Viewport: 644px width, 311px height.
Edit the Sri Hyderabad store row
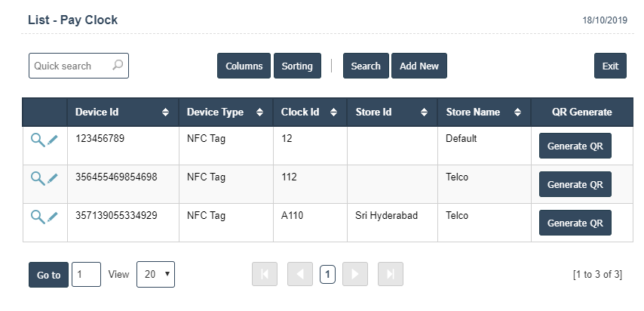pos(52,217)
